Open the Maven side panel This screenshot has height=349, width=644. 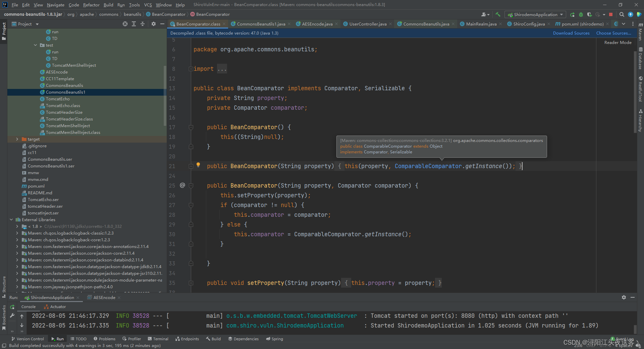click(640, 32)
